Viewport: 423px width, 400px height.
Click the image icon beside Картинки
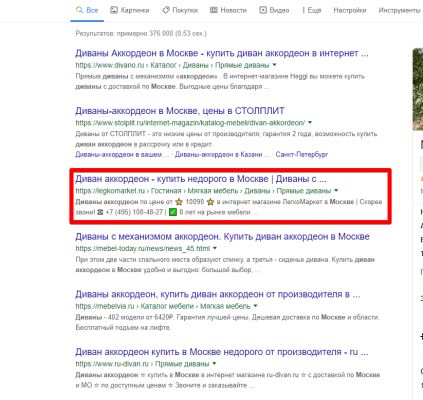[x=114, y=10]
